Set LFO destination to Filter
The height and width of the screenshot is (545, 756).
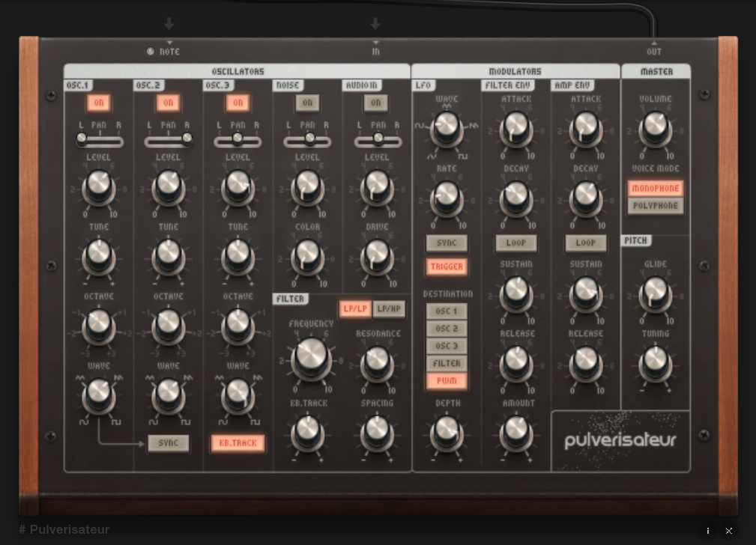[x=447, y=363]
